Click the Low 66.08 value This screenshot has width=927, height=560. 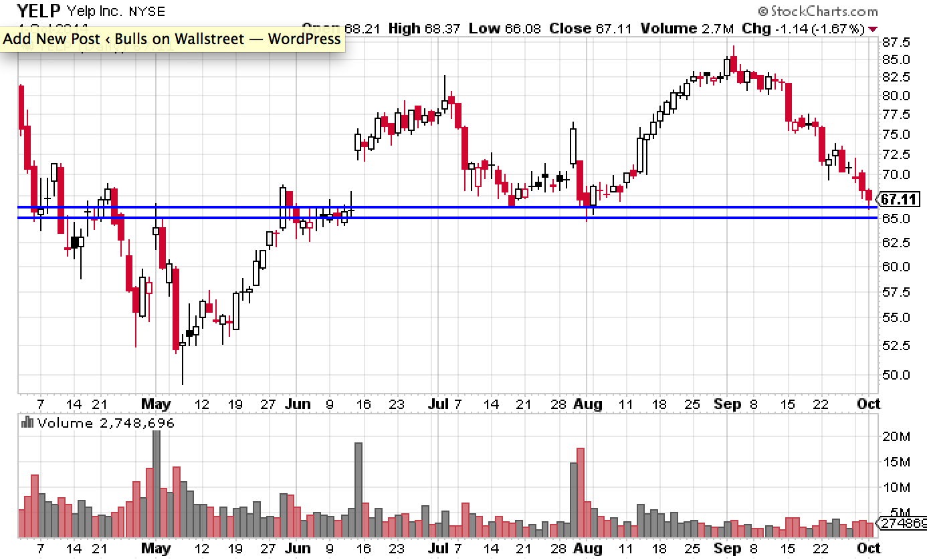tap(505, 29)
